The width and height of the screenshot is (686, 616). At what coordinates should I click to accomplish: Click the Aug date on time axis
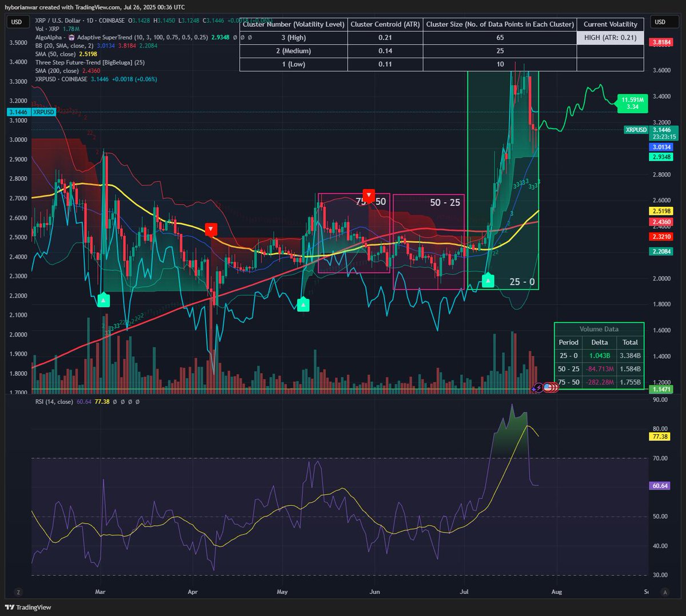(x=557, y=592)
